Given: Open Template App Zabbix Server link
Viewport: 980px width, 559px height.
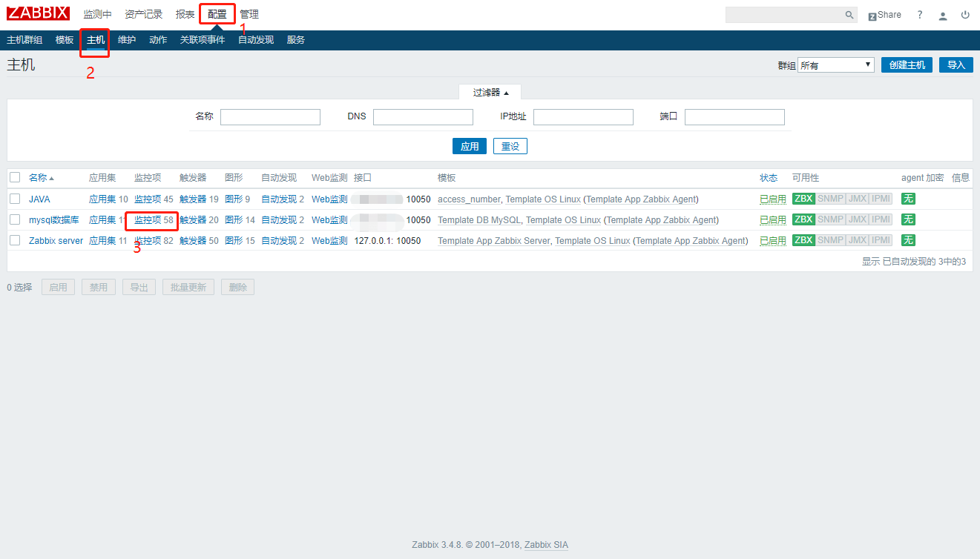Looking at the screenshot, I should [x=493, y=240].
